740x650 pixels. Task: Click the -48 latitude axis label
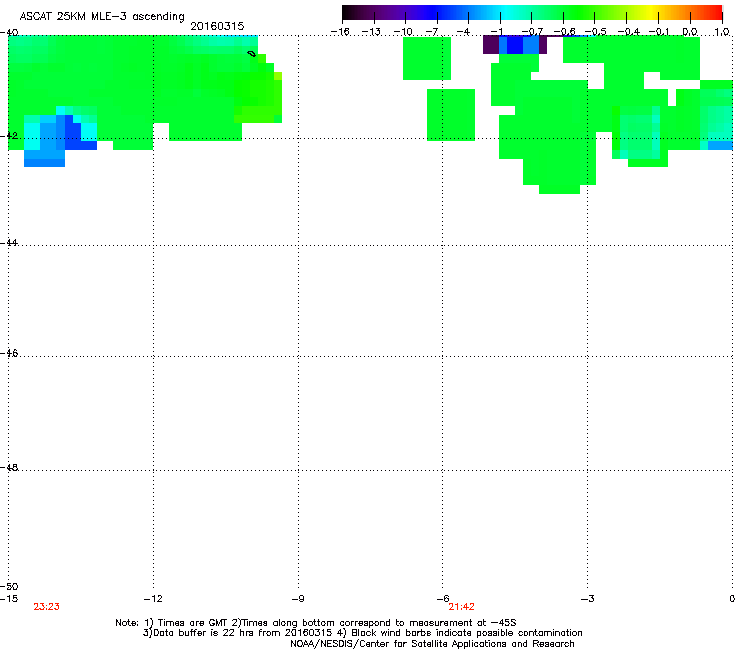[9, 467]
